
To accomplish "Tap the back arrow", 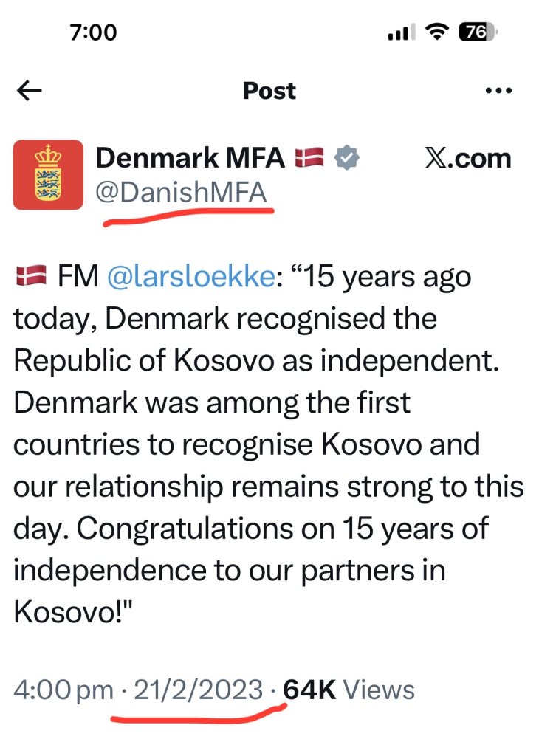I will pyautogui.click(x=30, y=91).
